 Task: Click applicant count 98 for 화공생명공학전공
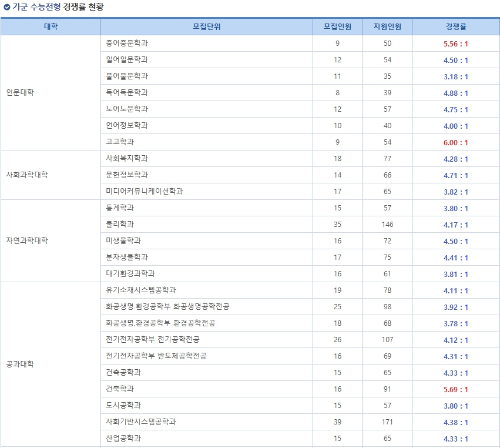click(387, 307)
